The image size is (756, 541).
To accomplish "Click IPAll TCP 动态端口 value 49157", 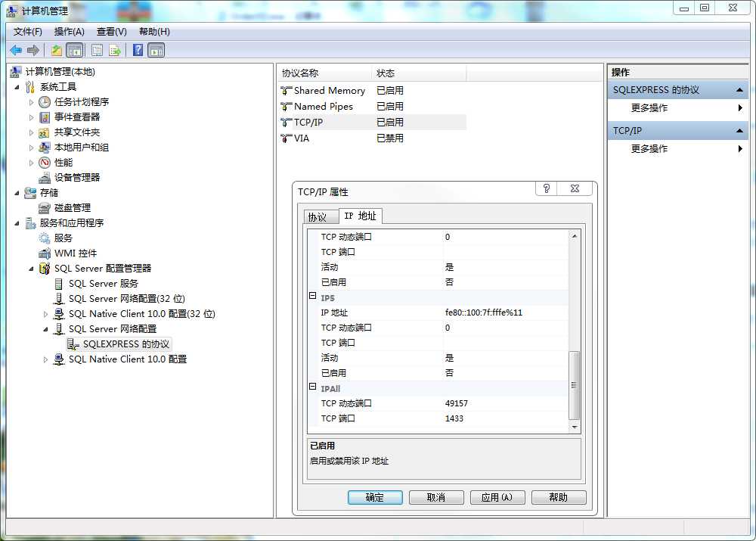I will 457,403.
